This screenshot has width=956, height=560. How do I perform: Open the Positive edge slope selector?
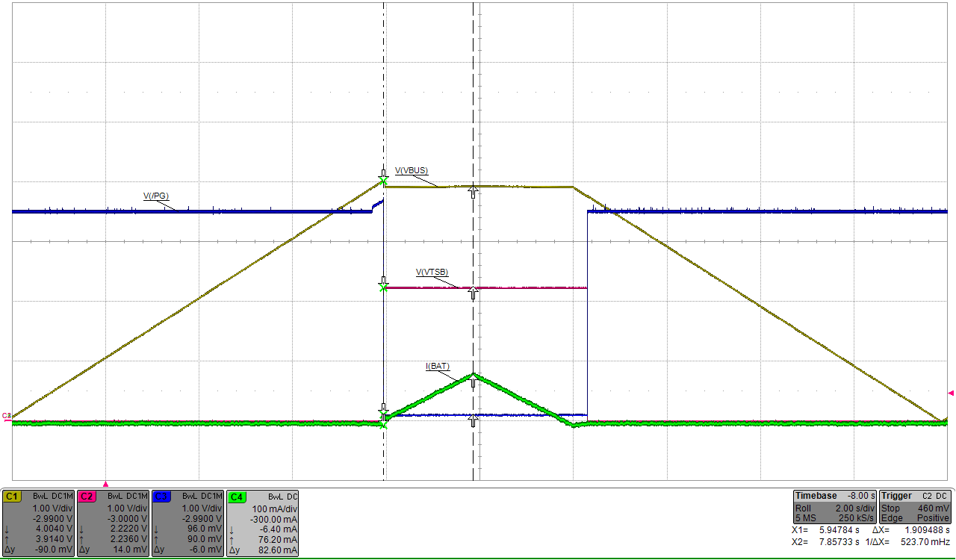pos(932,517)
